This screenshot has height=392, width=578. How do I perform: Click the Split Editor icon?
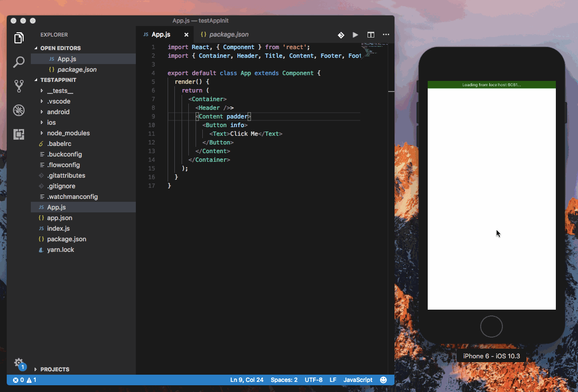(371, 35)
